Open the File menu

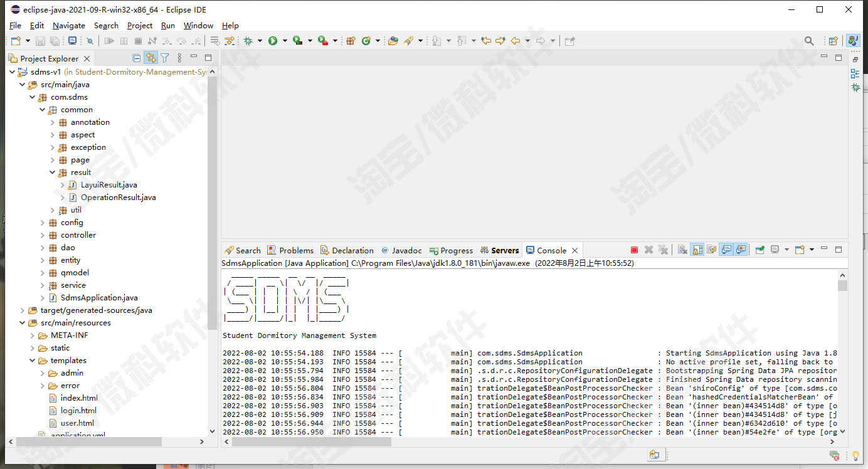click(x=15, y=26)
